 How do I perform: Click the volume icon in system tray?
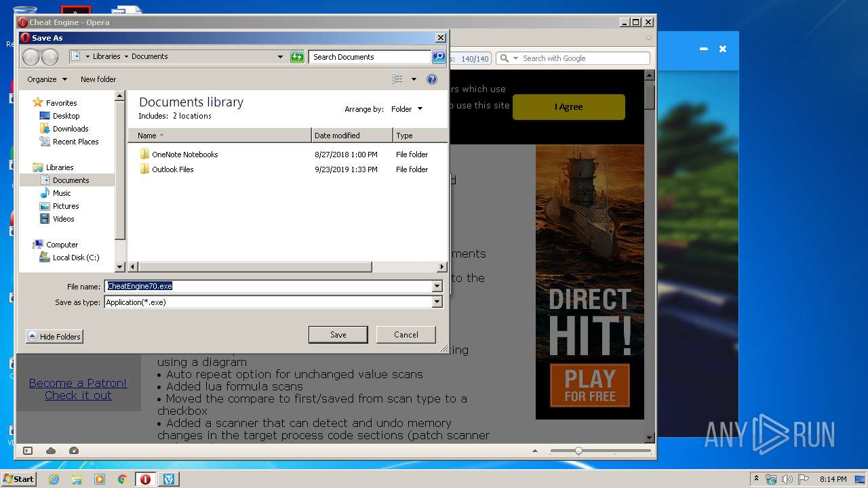pyautogui.click(x=787, y=479)
